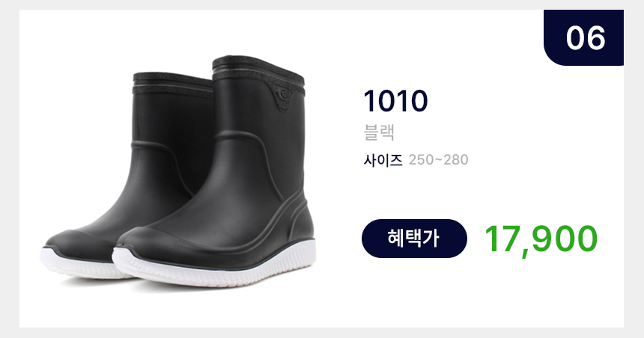The image size is (644, 338).
Task: Click the front boot's top collar trim
Action: click(258, 70)
